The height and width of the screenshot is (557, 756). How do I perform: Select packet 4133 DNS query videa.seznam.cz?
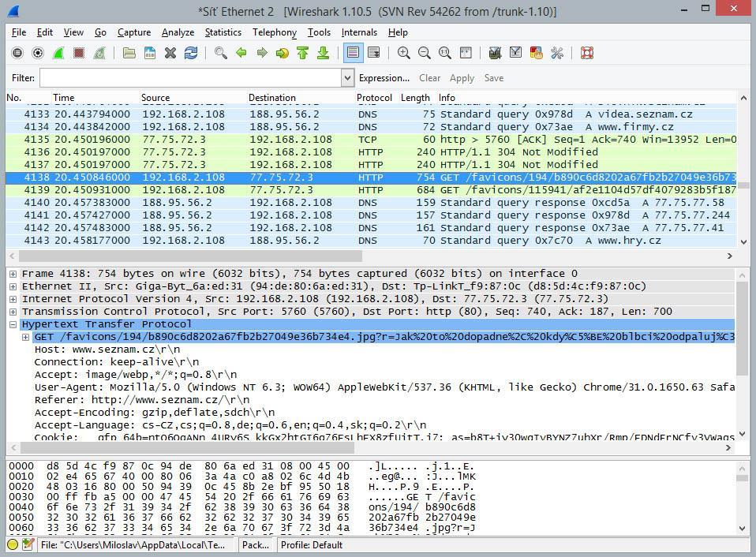coord(371,114)
